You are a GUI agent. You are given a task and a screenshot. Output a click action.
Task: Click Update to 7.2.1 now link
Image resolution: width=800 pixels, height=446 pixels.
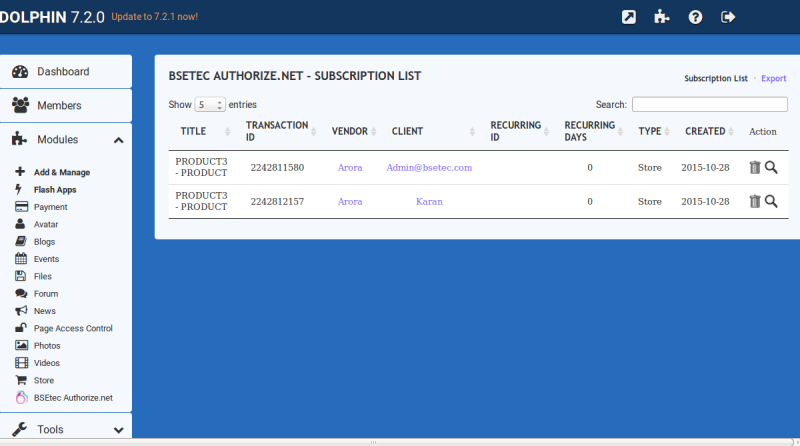coord(155,17)
